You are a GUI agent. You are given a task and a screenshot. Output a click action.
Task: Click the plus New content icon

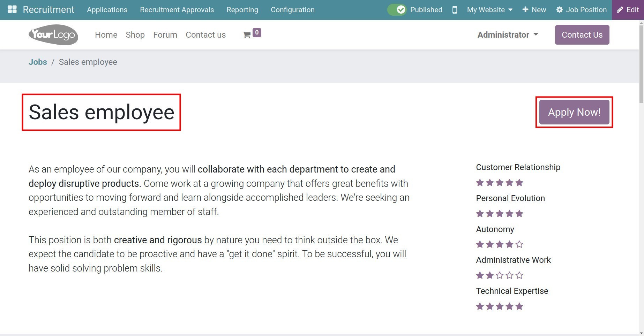(x=525, y=10)
